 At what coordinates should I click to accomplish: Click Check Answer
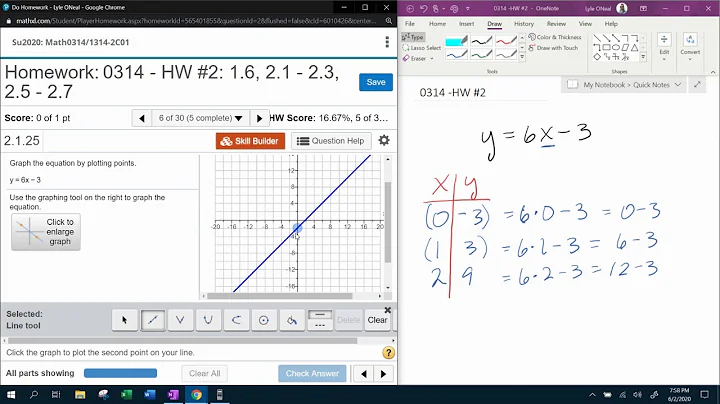click(x=312, y=374)
